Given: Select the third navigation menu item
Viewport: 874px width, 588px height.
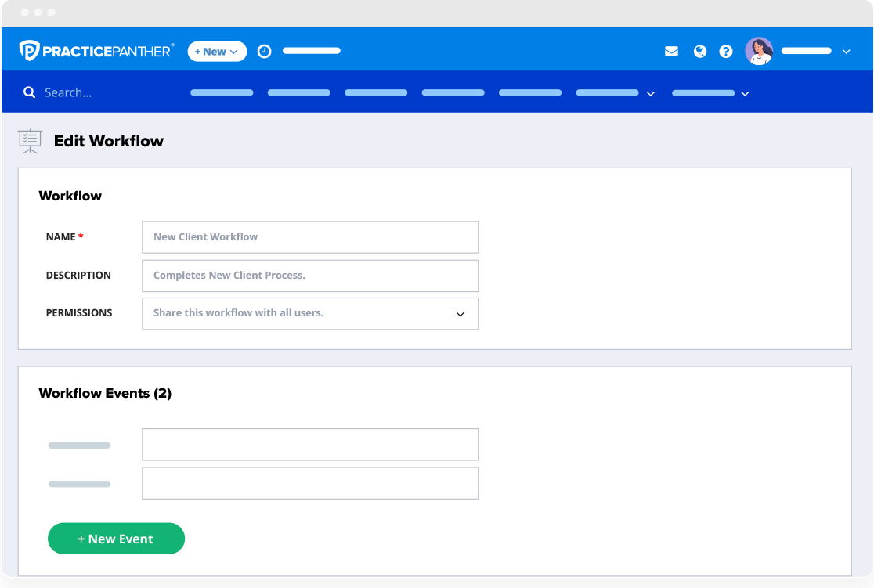Looking at the screenshot, I should point(376,92).
